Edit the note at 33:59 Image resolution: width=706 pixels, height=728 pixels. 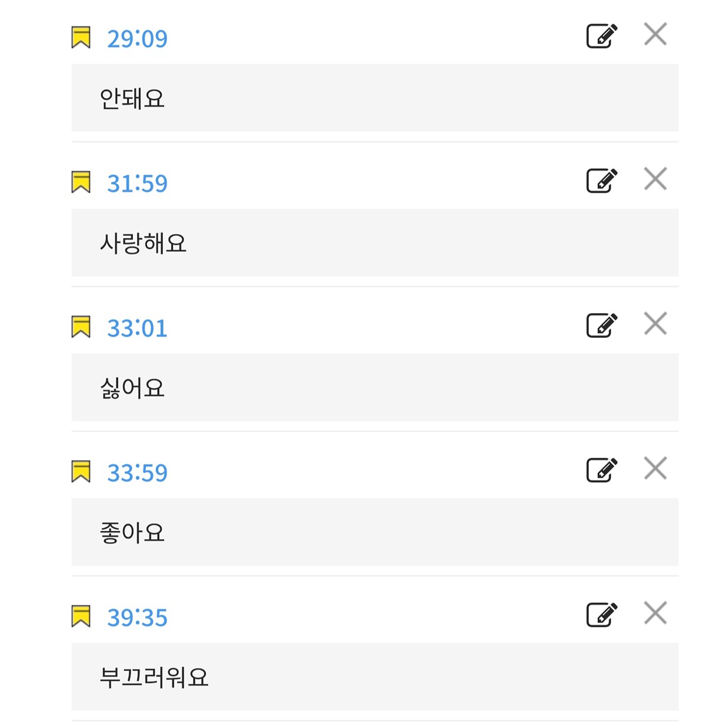pyautogui.click(x=602, y=470)
